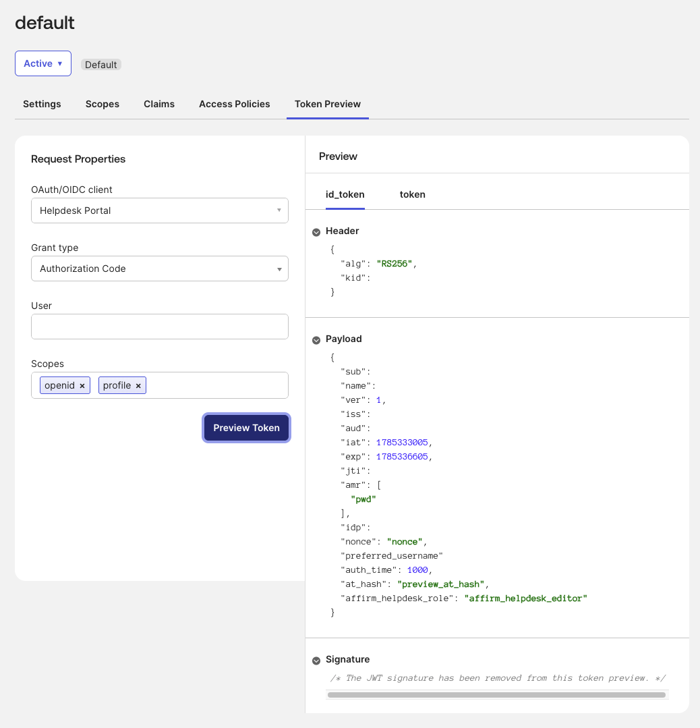Screen dimensions: 700x728
Task: Click the "kid" header key
Action: click(353, 278)
